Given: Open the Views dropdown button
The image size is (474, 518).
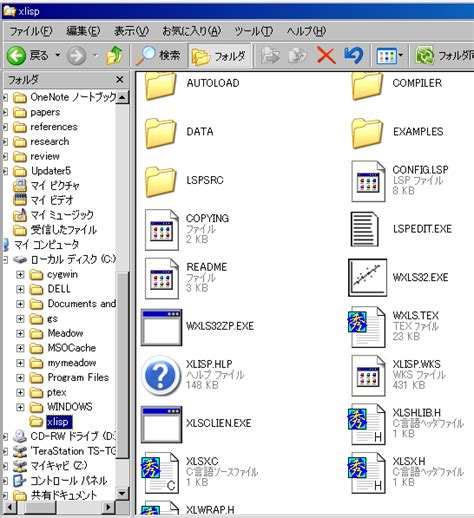Looking at the screenshot, I should click(389, 56).
